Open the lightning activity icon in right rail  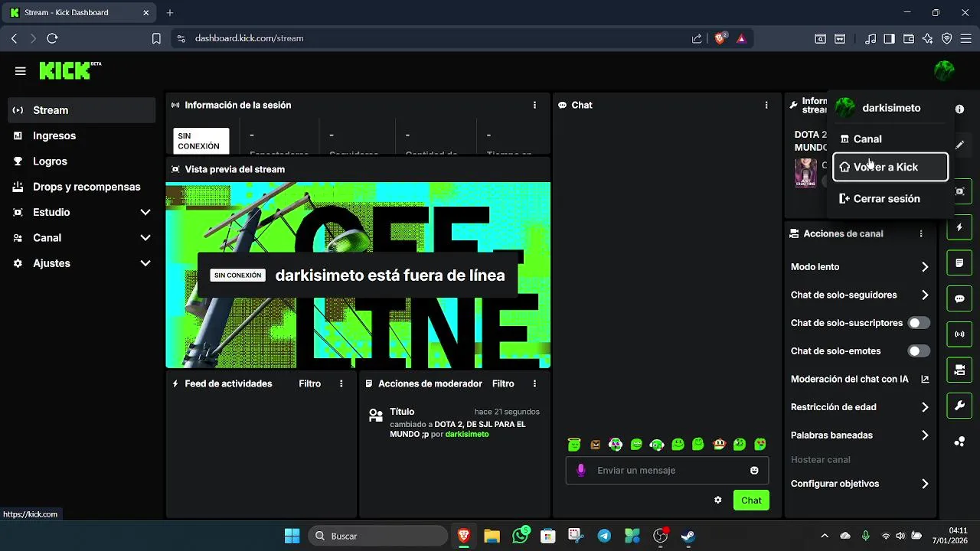[x=959, y=227]
